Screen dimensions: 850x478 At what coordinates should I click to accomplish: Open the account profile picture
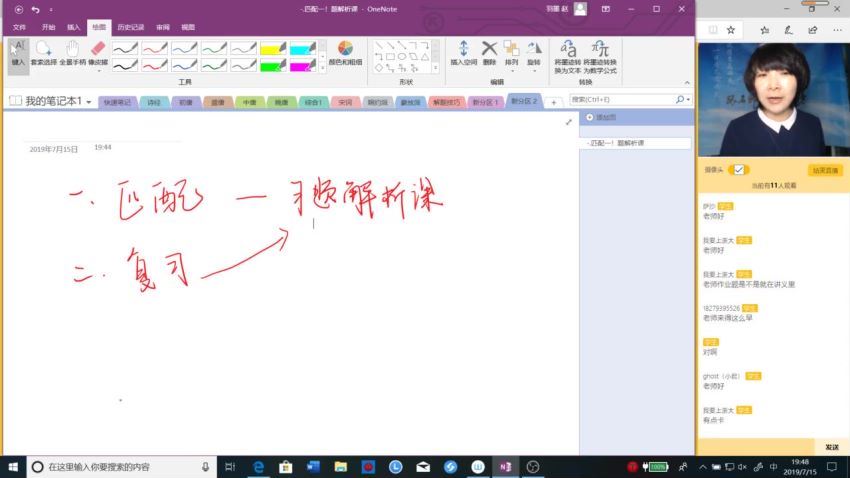tap(580, 9)
